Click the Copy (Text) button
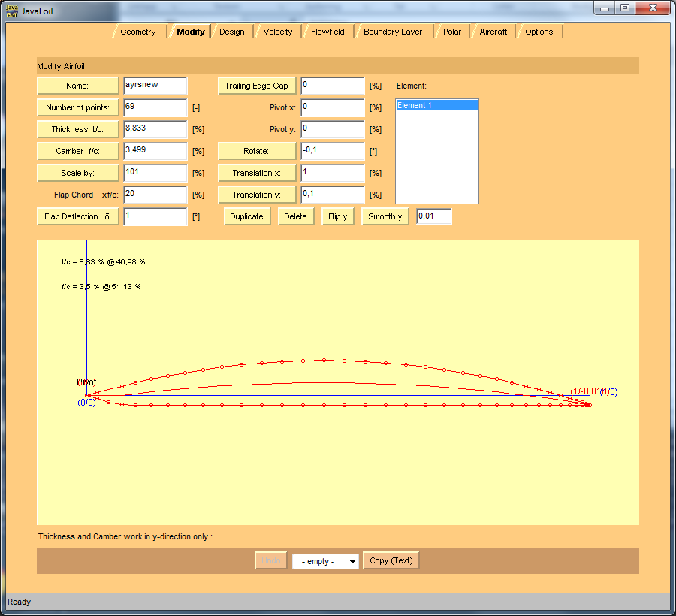676x616 pixels. point(391,560)
